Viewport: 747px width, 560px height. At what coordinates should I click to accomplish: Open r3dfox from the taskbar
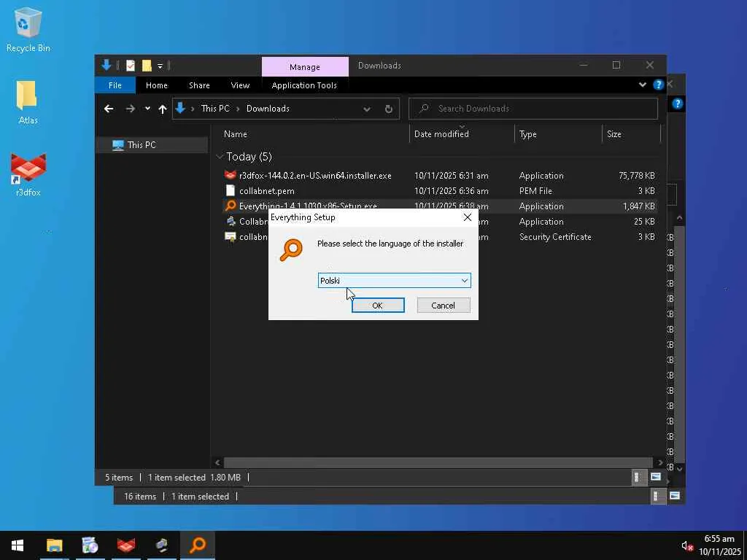pos(125,545)
